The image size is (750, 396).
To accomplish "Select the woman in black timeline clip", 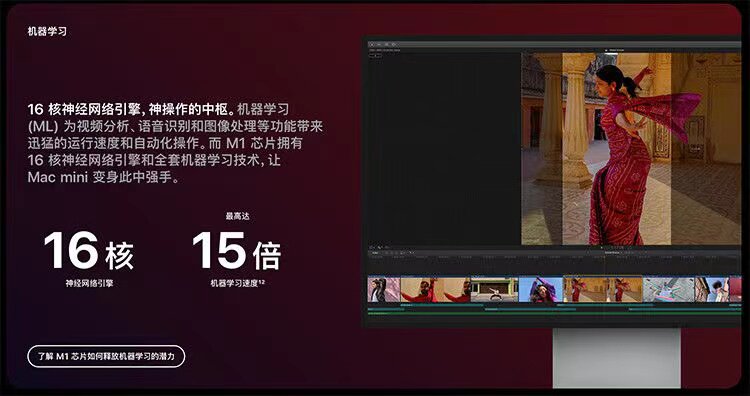I will (384, 290).
